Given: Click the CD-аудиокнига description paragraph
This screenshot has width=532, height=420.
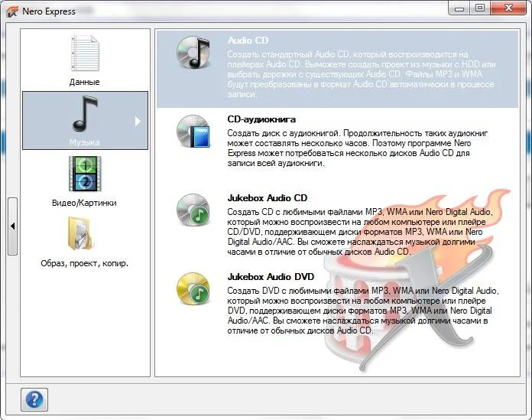Looking at the screenshot, I should [x=358, y=148].
